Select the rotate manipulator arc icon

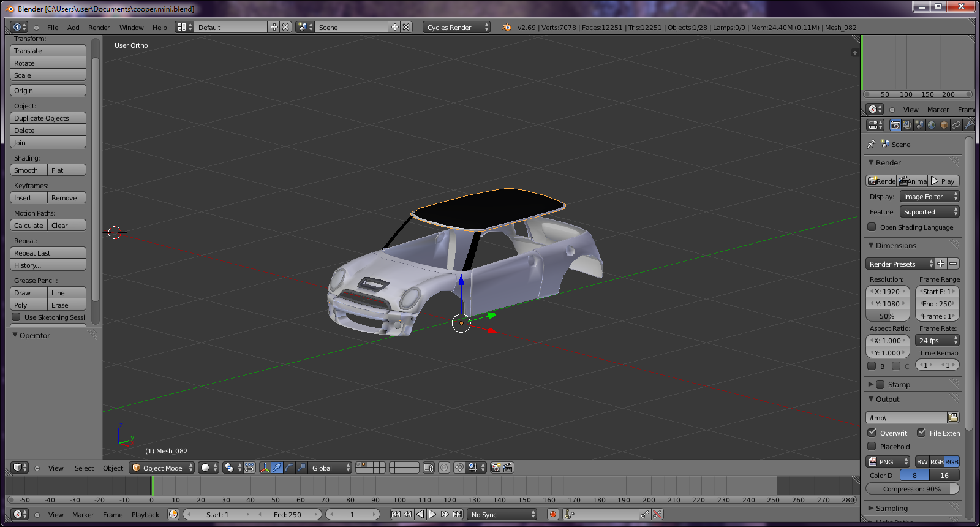289,468
